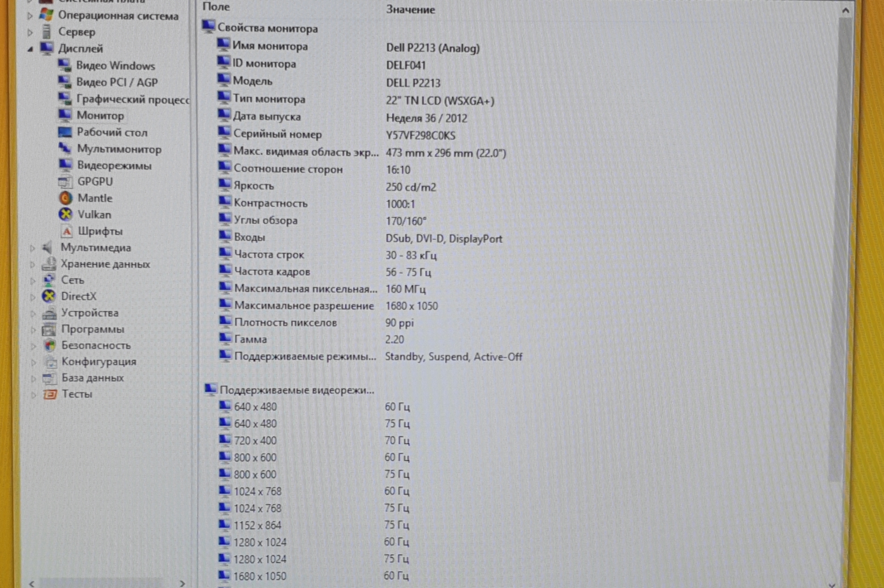
Task: Select the Дата выпуска row
Action: pyautogui.click(x=343, y=117)
